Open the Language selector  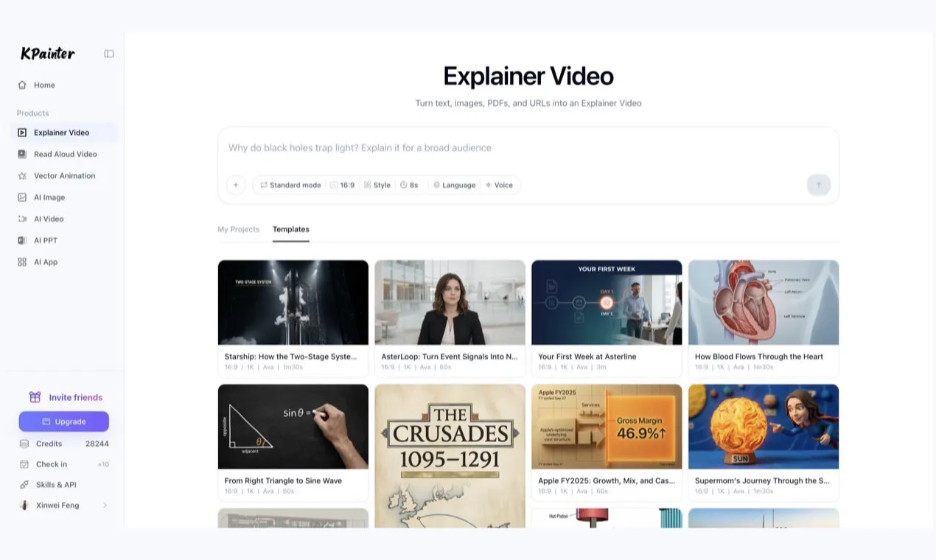coord(454,185)
